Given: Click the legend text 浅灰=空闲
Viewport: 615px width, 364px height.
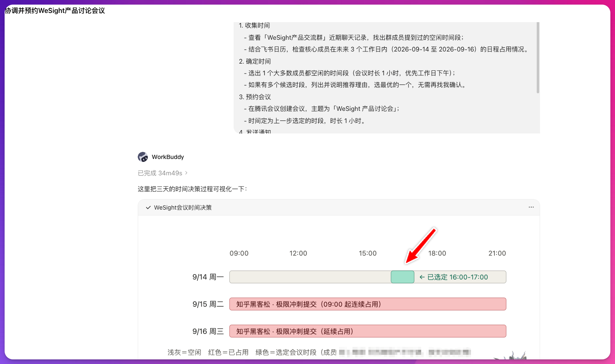Looking at the screenshot, I should [x=184, y=352].
